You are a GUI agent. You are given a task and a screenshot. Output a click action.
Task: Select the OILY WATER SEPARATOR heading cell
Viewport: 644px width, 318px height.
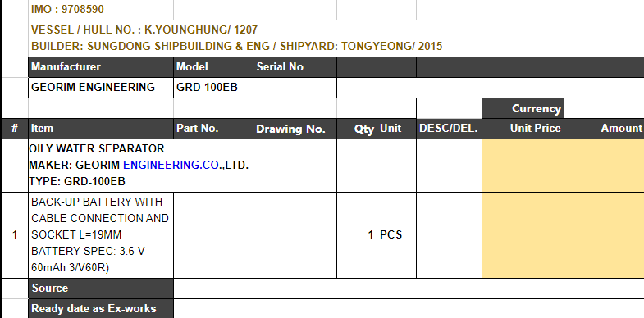pyautogui.click(x=140, y=166)
